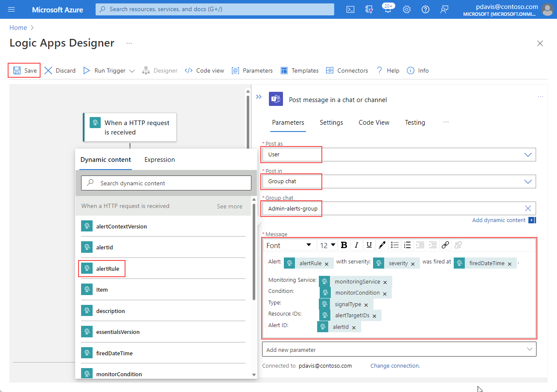The width and height of the screenshot is (557, 392).
Task: Click See more in dynamic content
Action: (230, 206)
